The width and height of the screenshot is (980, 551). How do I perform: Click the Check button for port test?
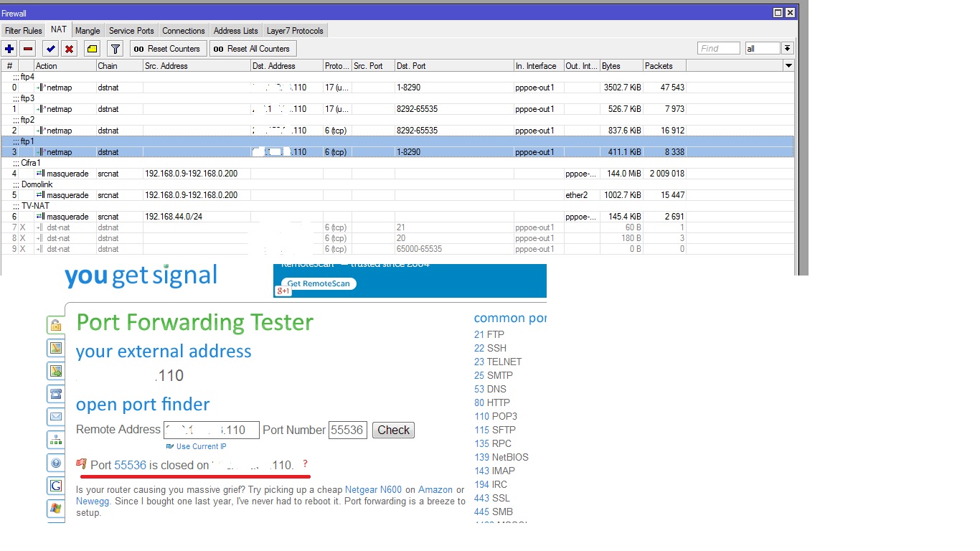(x=393, y=430)
